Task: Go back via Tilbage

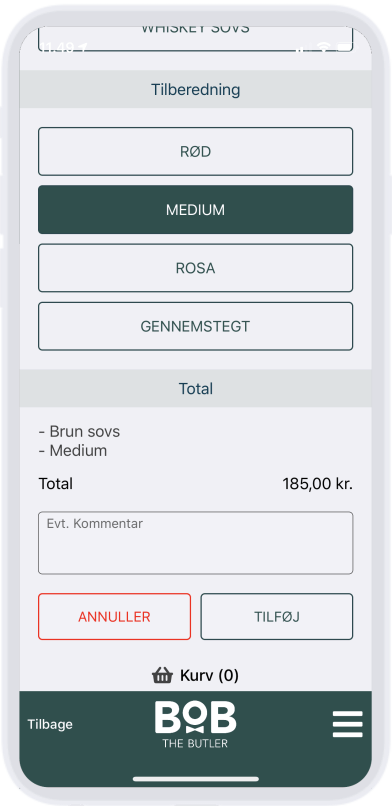Action: pyautogui.click(x=50, y=724)
